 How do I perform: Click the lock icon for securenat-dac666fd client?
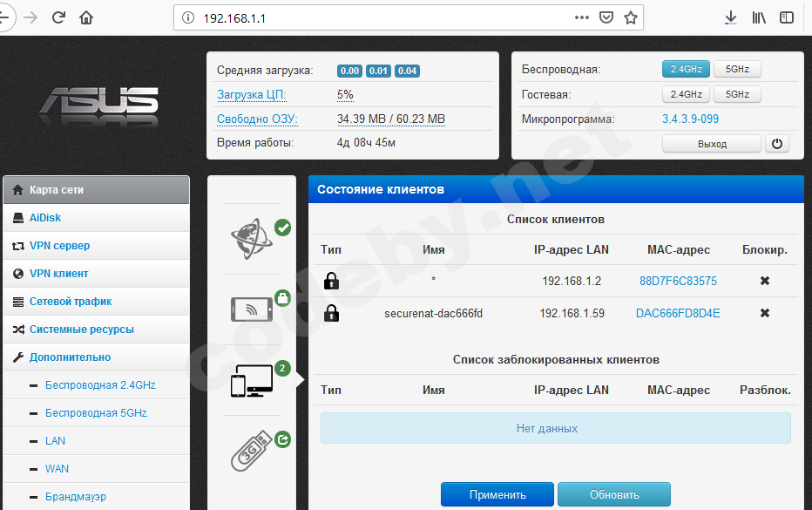(331, 313)
